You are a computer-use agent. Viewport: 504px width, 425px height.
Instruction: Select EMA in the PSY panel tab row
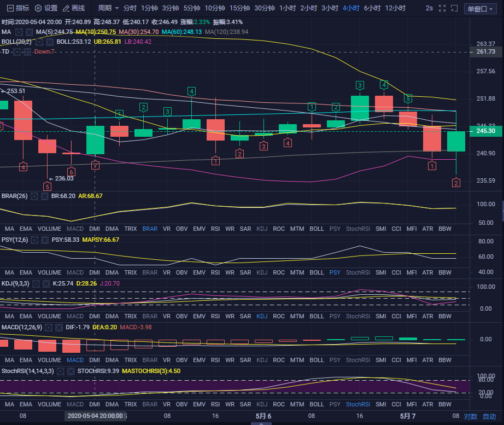click(26, 272)
